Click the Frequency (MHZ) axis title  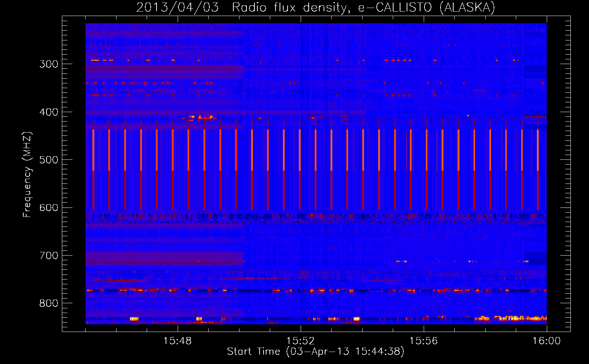(28, 174)
